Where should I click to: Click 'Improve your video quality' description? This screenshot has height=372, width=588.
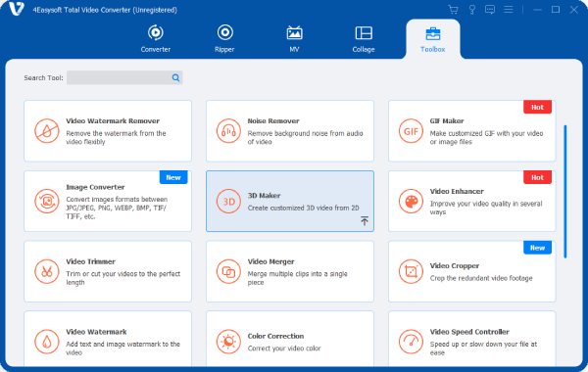(486, 208)
